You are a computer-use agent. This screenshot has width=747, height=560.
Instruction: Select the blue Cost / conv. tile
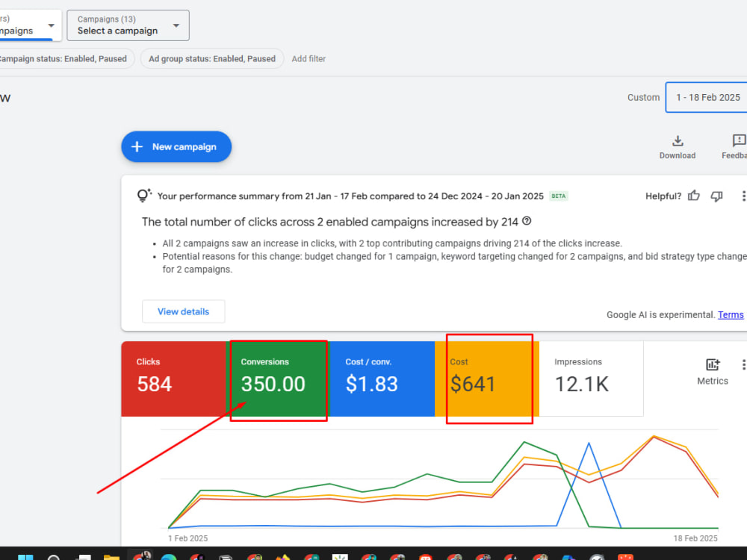tap(382, 379)
